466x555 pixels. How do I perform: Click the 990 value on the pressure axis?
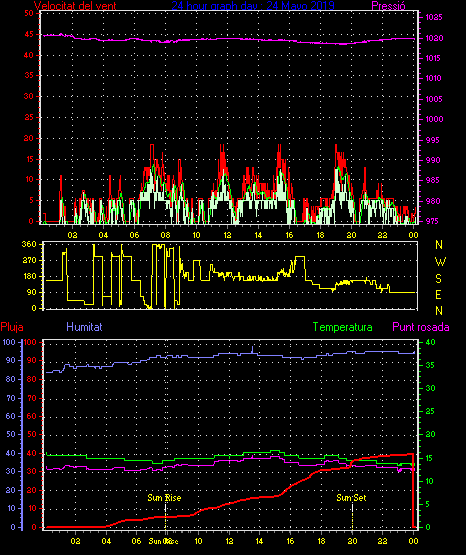(433, 160)
